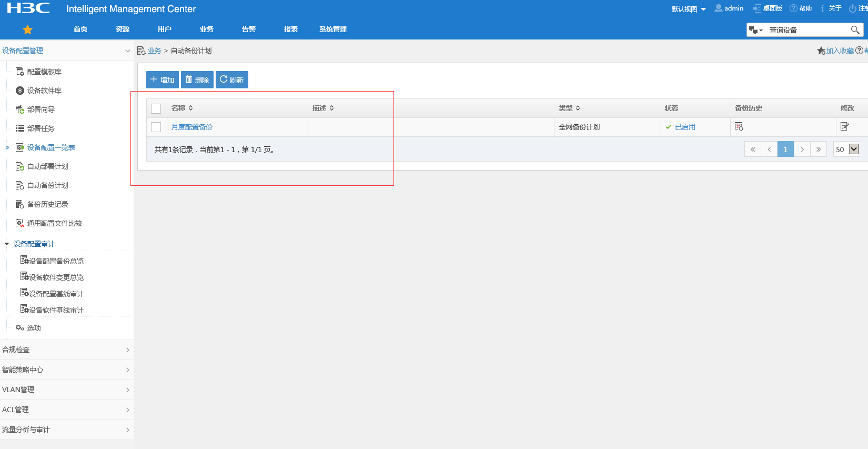Open the 用户 menu
868x449 pixels.
pos(165,29)
